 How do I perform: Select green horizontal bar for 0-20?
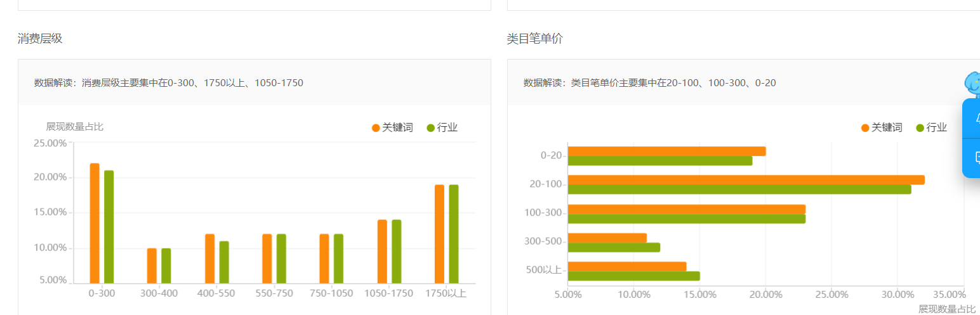coord(660,161)
